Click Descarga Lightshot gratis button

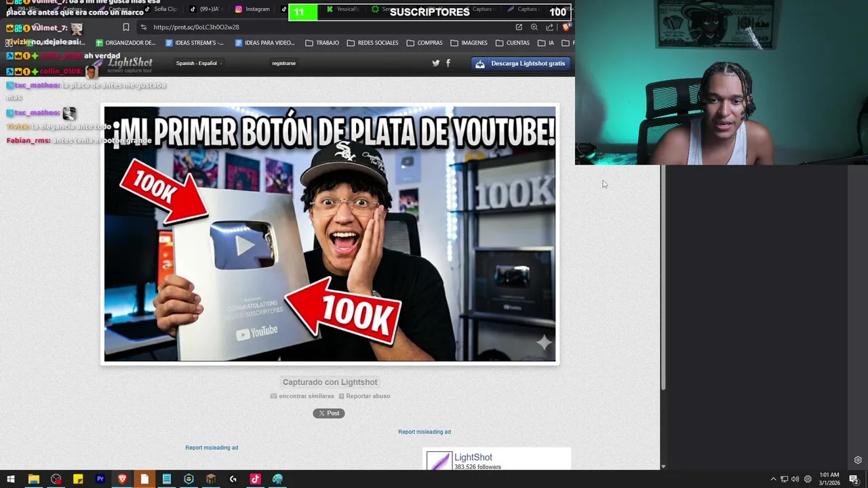tap(521, 63)
